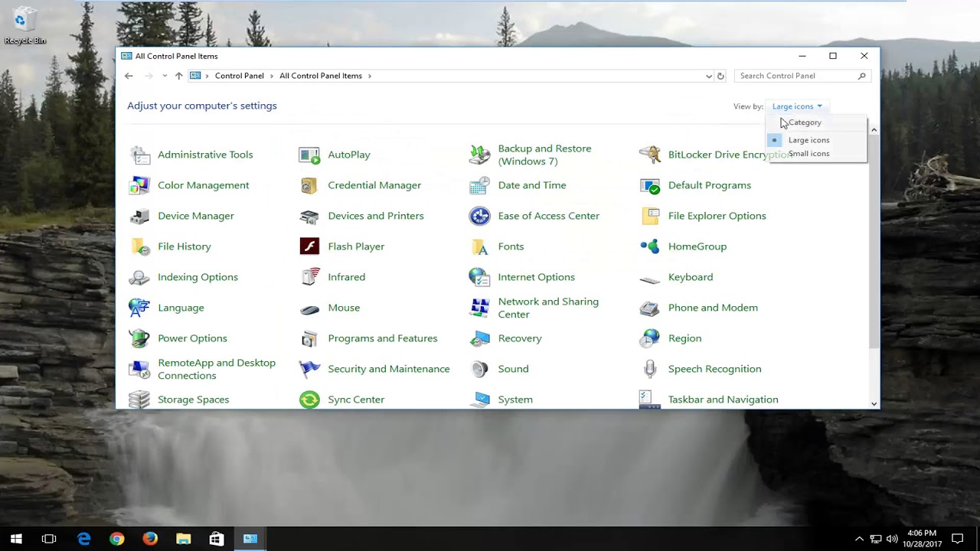Expand chevron after All Control Panel Items

[370, 76]
